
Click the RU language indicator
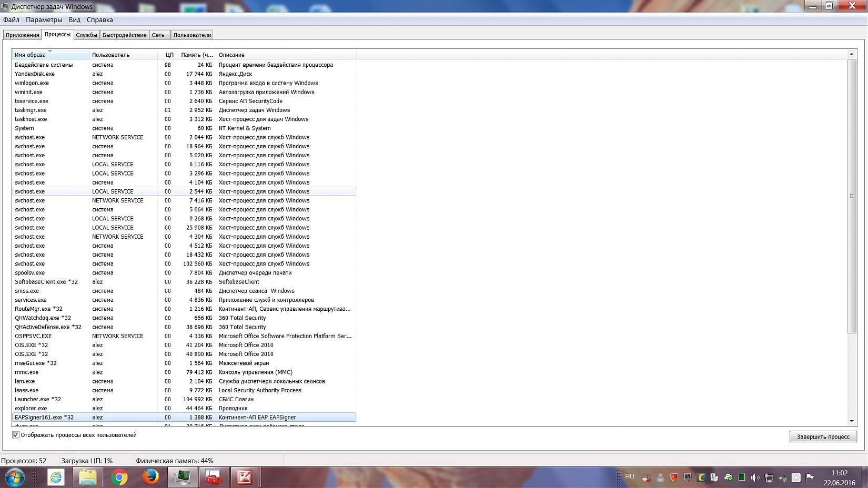(630, 476)
